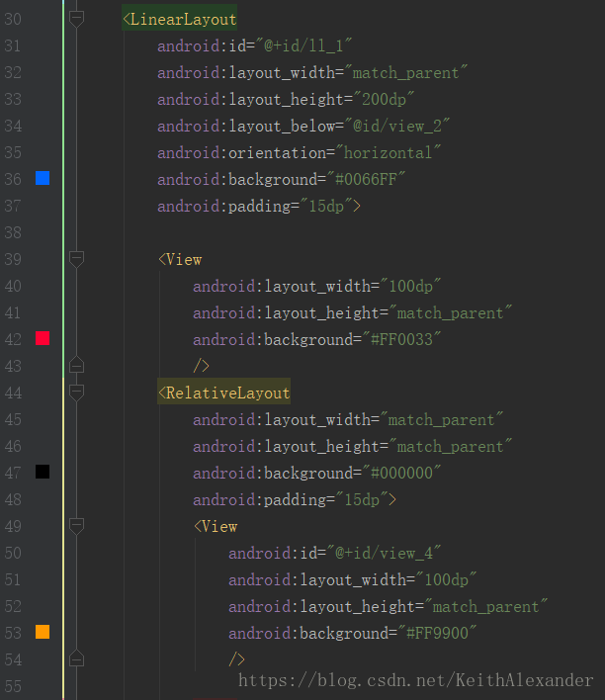Click the "100dp" width value on line 40
The width and height of the screenshot is (605, 700).
click(410, 286)
